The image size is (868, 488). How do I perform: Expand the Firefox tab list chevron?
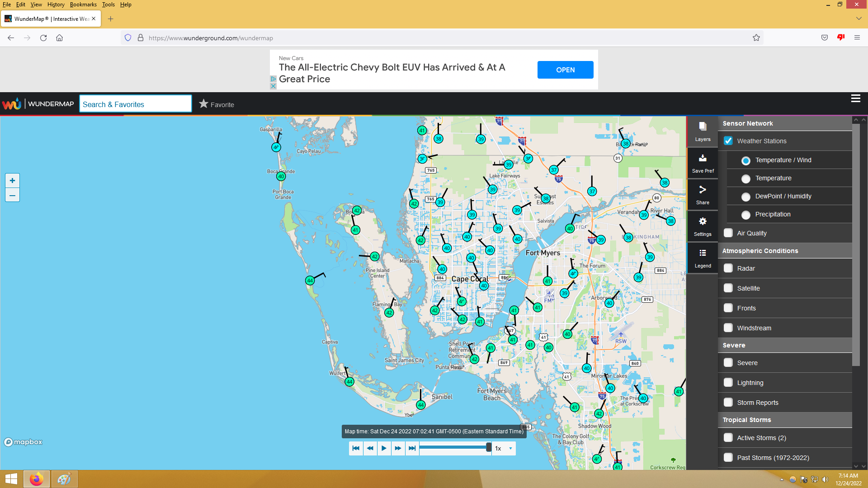(x=859, y=19)
